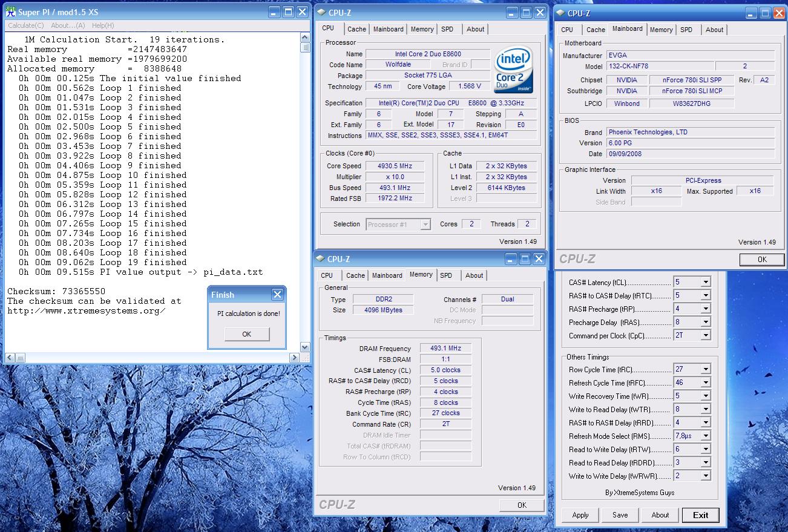Viewport: 788px width, 532px height.
Task: Expand the Read to Write Delay (tRTW) dropdown
Action: [x=705, y=449]
